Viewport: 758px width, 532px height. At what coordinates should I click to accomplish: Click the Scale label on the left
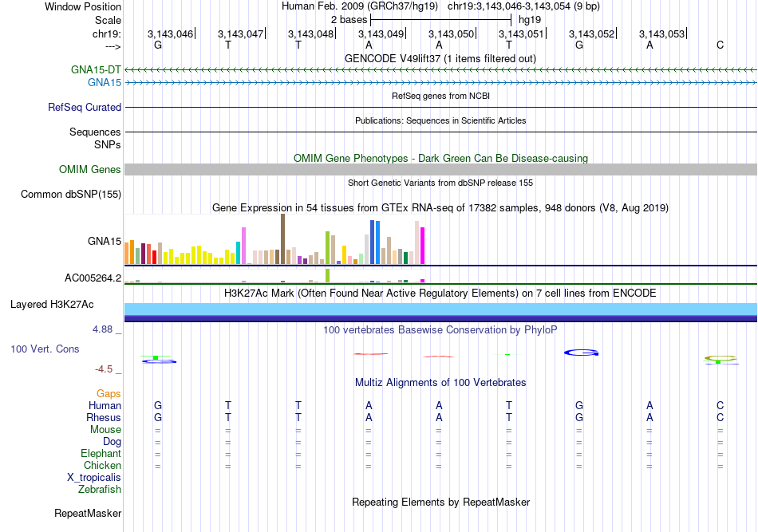pos(108,20)
